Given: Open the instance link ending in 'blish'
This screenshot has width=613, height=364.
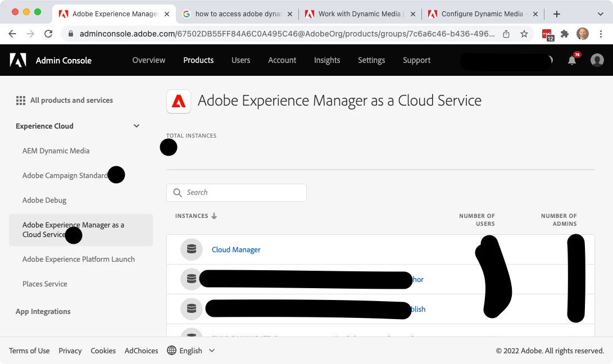Looking at the screenshot, I should coord(417,309).
